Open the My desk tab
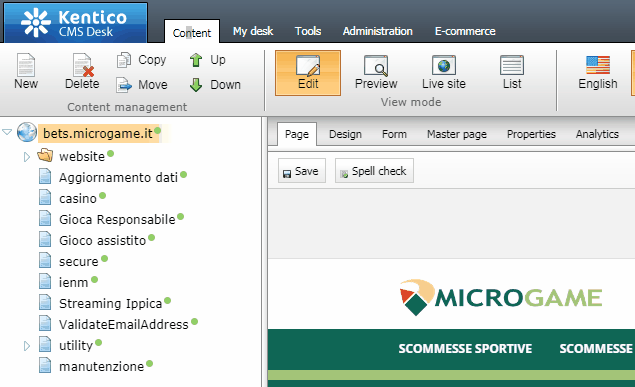This screenshot has width=635, height=387. click(x=253, y=31)
